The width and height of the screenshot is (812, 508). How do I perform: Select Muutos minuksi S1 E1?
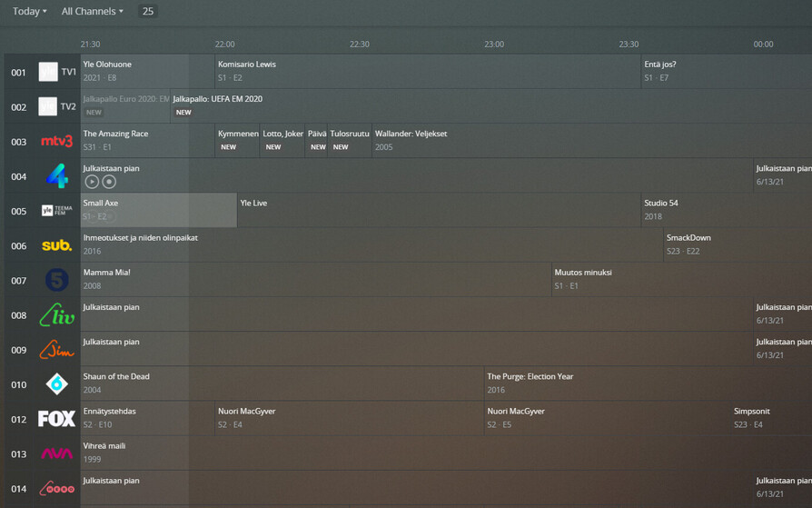[x=682, y=280]
